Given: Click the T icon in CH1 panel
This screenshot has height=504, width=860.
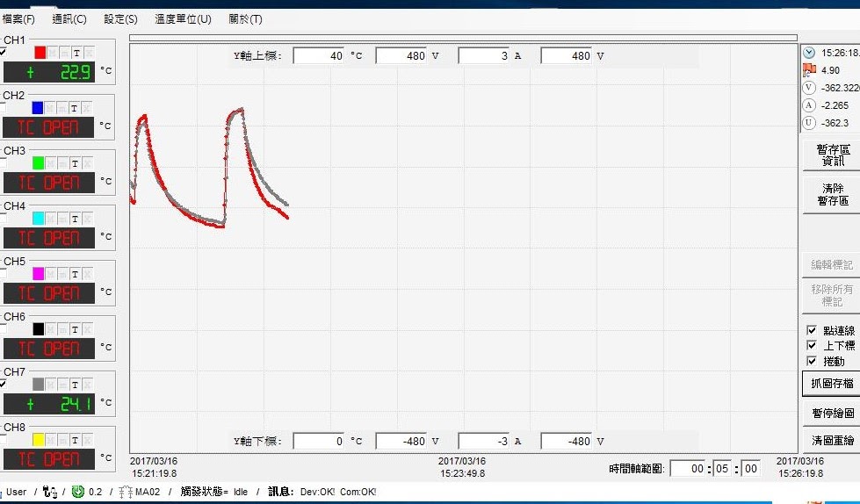Looking at the screenshot, I should (76, 53).
